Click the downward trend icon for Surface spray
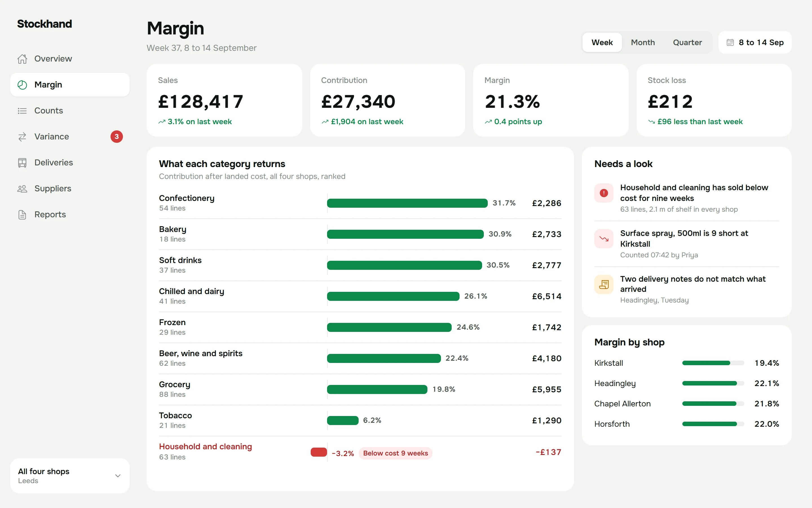812x508 pixels. tap(604, 238)
